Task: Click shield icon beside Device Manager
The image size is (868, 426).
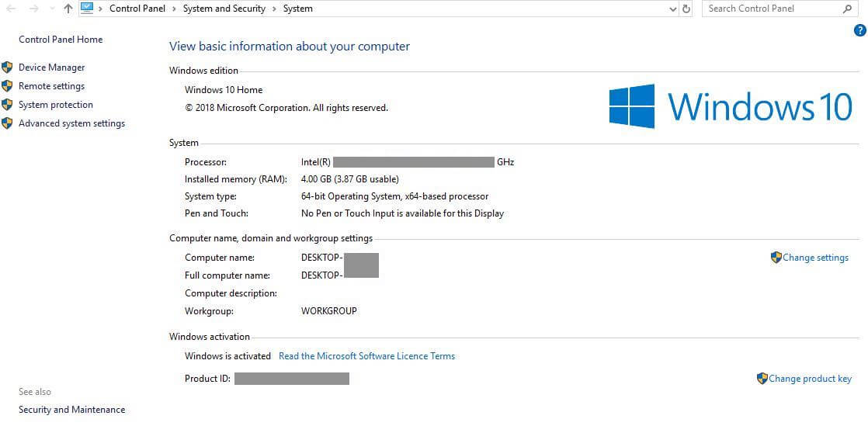Action: click(x=7, y=68)
